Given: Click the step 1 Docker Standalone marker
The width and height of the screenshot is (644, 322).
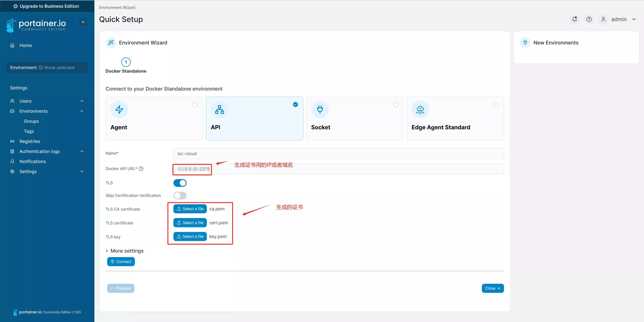Looking at the screenshot, I should point(126,62).
